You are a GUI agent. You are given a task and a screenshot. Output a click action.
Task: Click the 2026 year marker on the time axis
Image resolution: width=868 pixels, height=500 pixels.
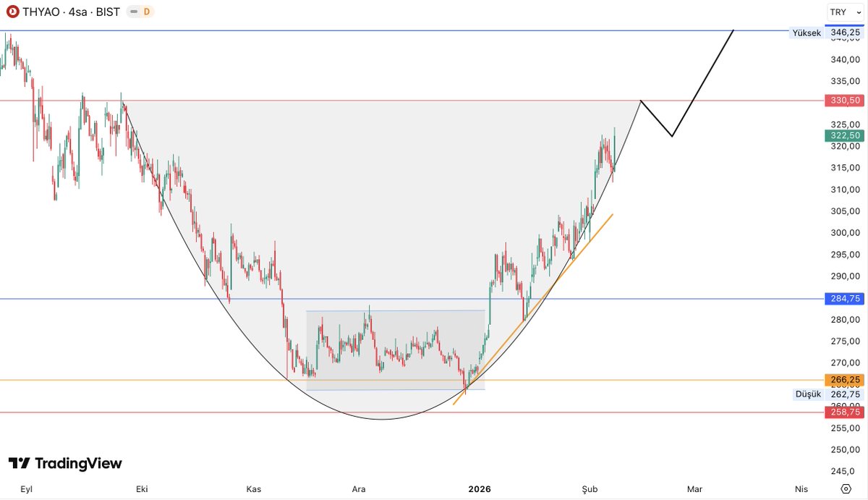479,489
